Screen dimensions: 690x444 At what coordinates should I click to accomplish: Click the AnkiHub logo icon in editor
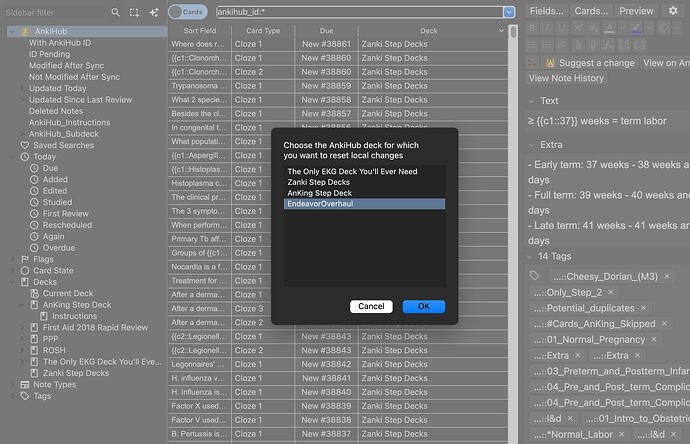click(x=532, y=63)
